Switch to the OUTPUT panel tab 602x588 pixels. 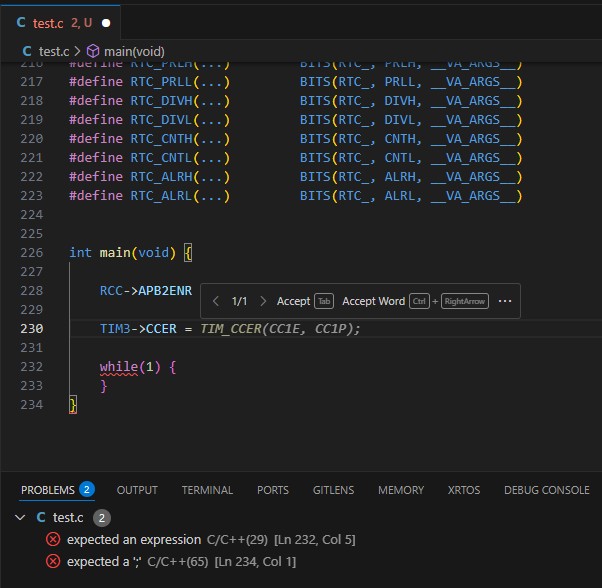137,490
